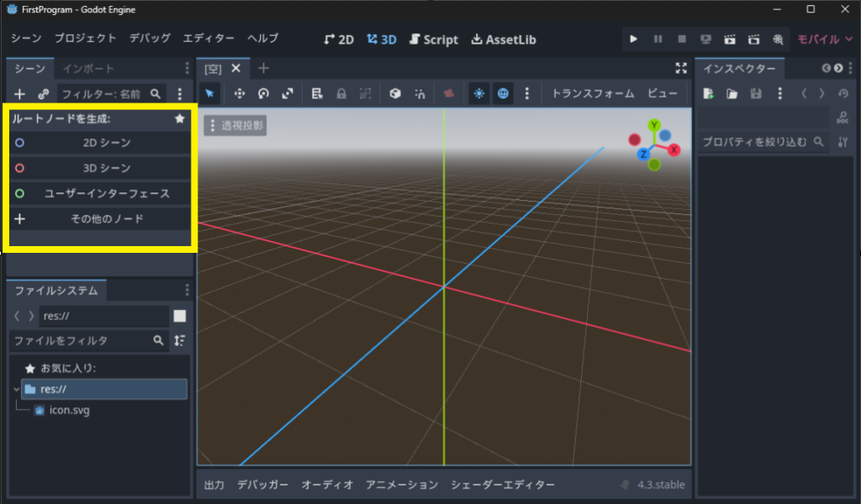Open scene dock extra options menu
The image size is (861, 504).
coord(180,94)
